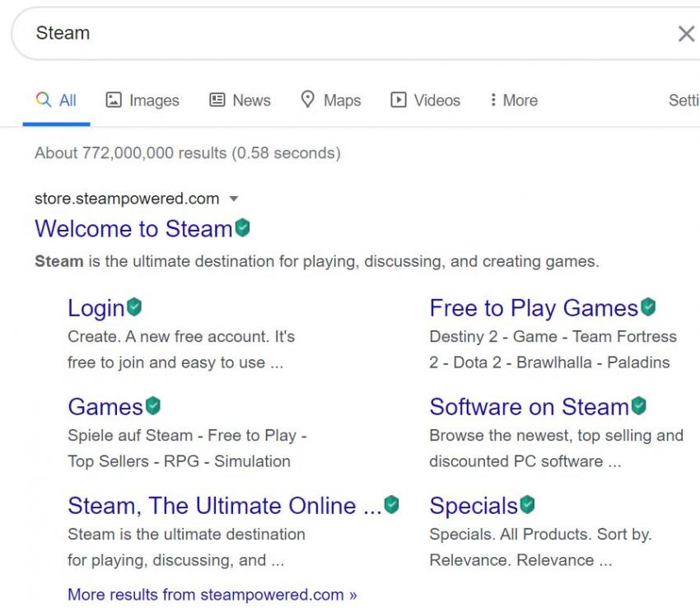The width and height of the screenshot is (700, 608).
Task: Open the Welcome to Steam result
Action: tap(134, 229)
